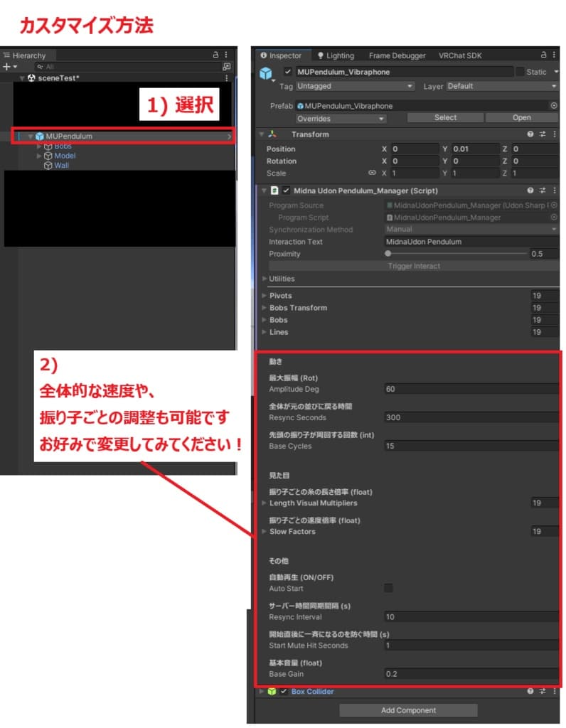Click the Program Source object picker
566x728 pixels.
point(554,205)
